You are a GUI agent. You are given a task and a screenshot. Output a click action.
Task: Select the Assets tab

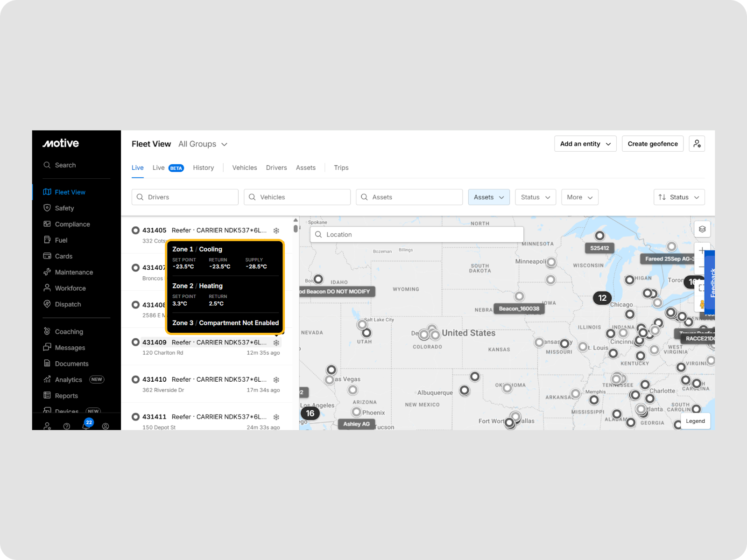(x=306, y=168)
